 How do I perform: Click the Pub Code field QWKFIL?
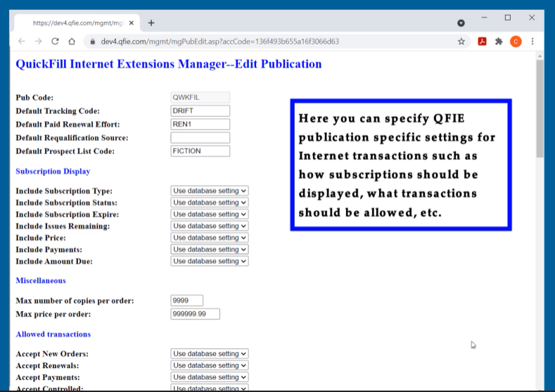coord(200,97)
